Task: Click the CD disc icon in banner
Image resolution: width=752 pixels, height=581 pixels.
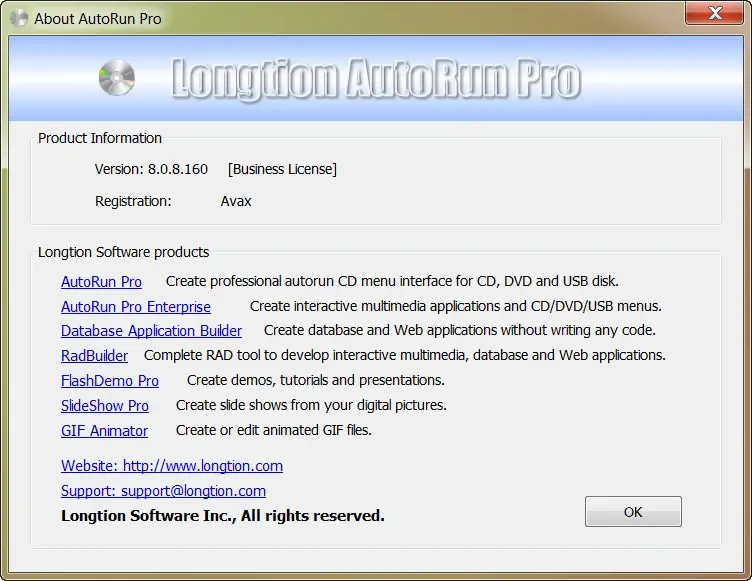Action: point(117,77)
